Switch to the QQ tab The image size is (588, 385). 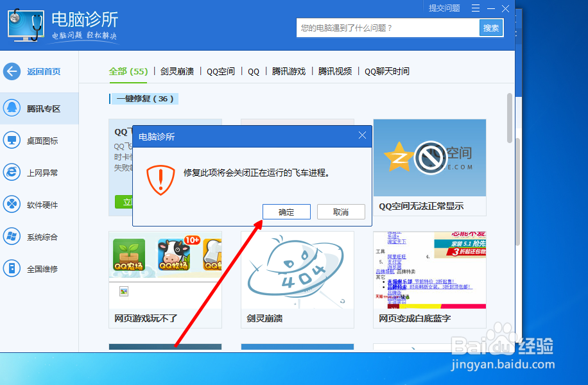pyautogui.click(x=254, y=72)
